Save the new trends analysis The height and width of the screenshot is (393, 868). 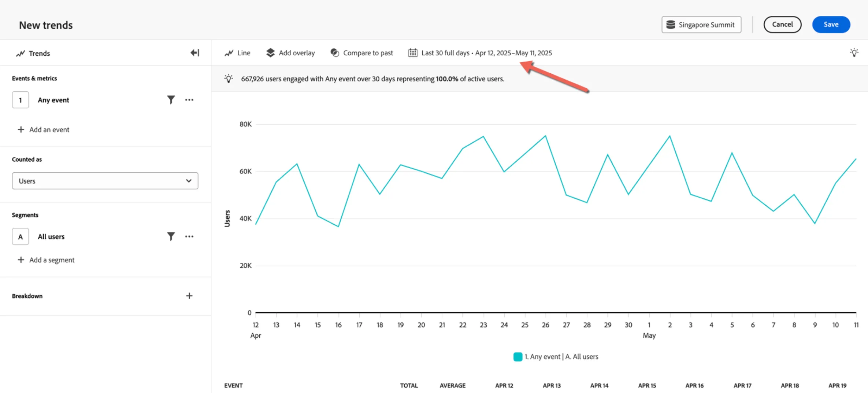(x=831, y=25)
